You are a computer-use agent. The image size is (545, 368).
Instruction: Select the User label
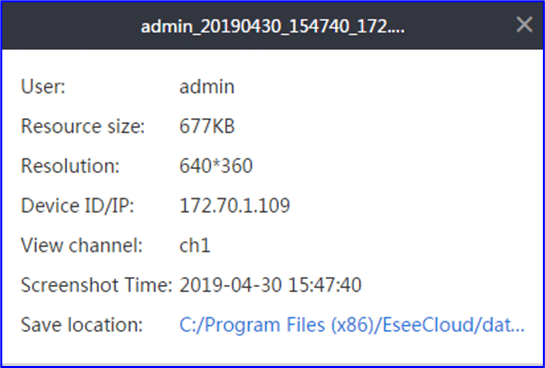[43, 86]
